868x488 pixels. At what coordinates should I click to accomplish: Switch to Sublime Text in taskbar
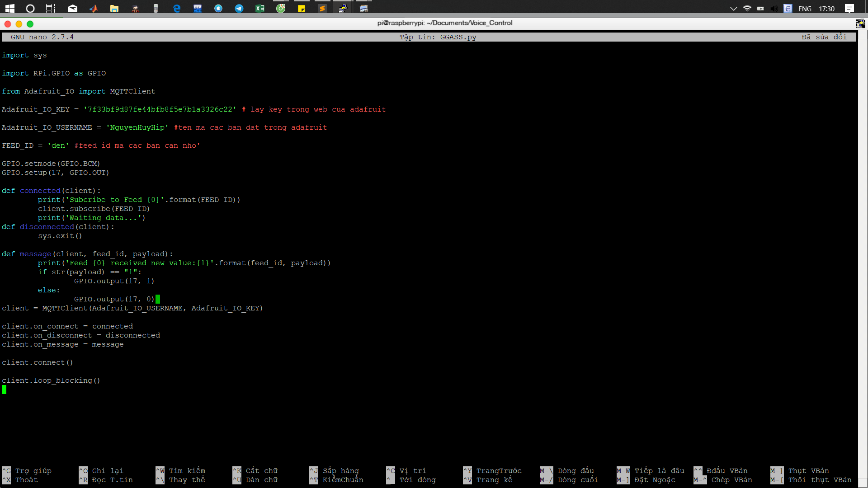322,8
